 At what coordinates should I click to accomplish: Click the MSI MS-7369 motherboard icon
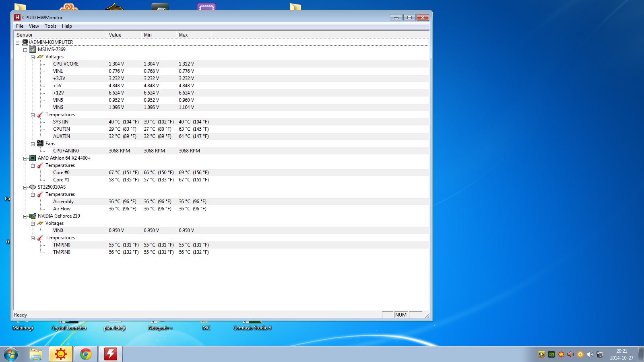pos(33,49)
